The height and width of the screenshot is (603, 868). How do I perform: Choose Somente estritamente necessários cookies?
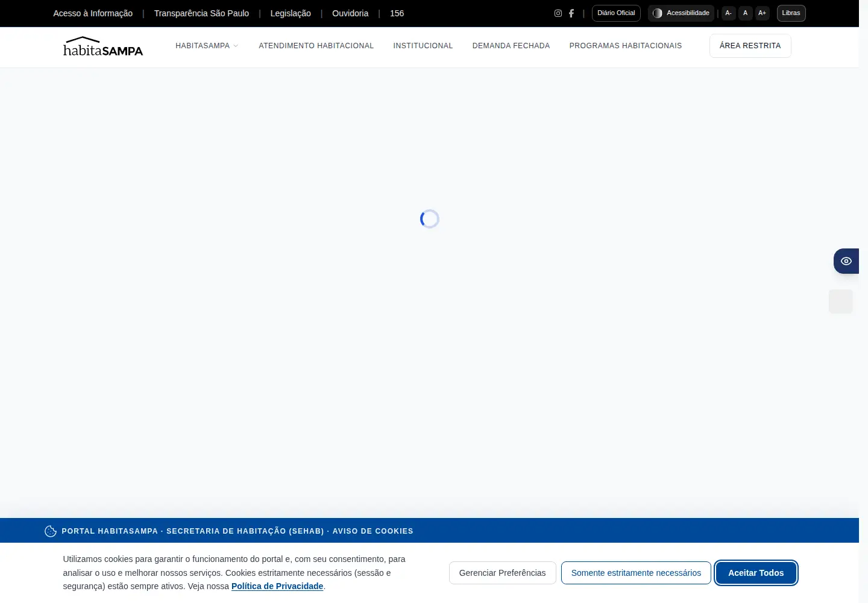coord(636,573)
